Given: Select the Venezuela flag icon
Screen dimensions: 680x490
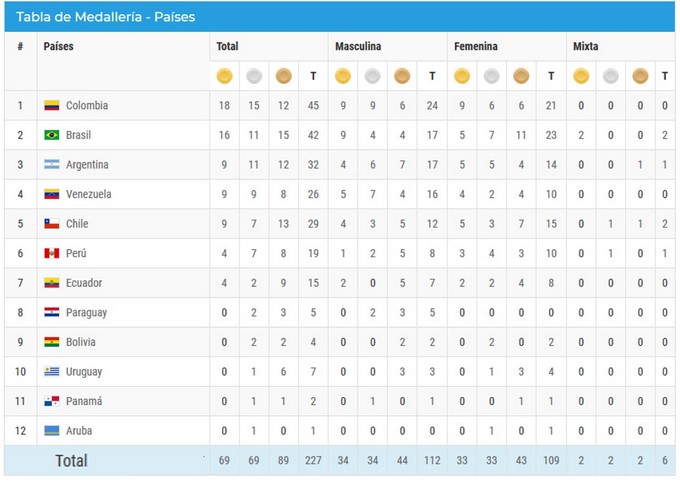Looking at the screenshot, I should point(52,194).
